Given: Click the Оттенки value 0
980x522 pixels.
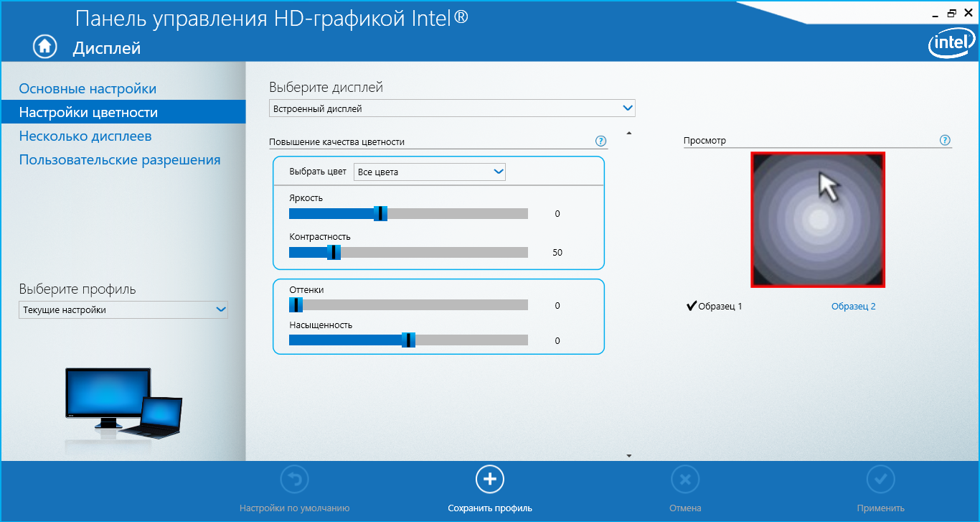Looking at the screenshot, I should pos(557,306).
